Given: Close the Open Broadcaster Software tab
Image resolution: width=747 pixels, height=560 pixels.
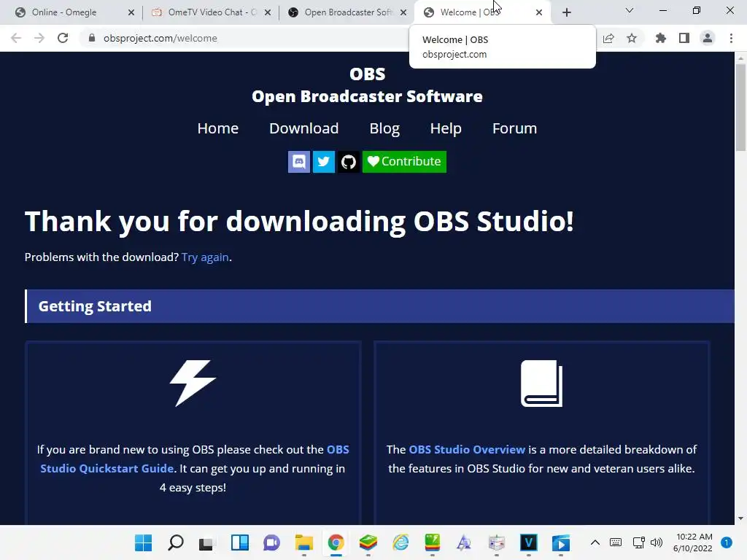Looking at the screenshot, I should click(x=403, y=12).
